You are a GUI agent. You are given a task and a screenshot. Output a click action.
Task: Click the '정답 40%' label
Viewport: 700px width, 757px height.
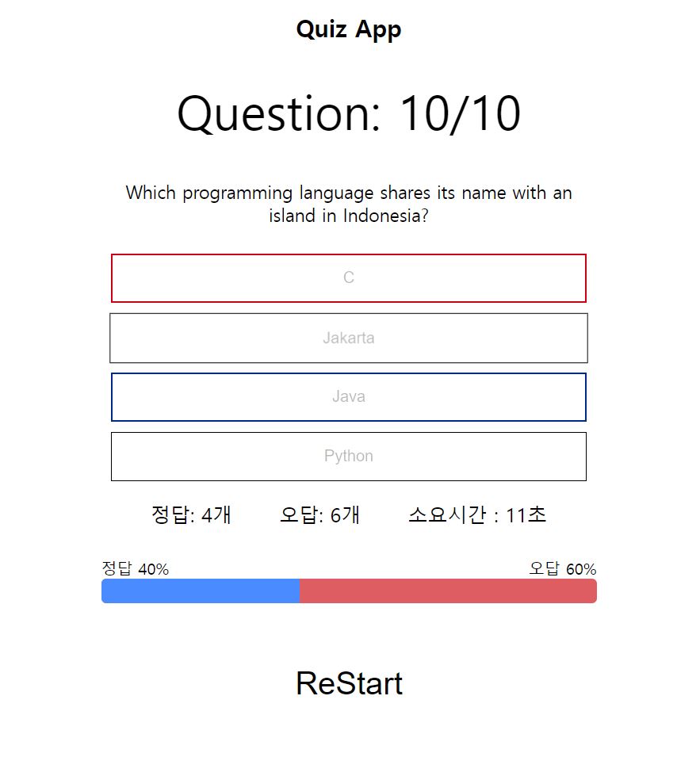coord(135,568)
